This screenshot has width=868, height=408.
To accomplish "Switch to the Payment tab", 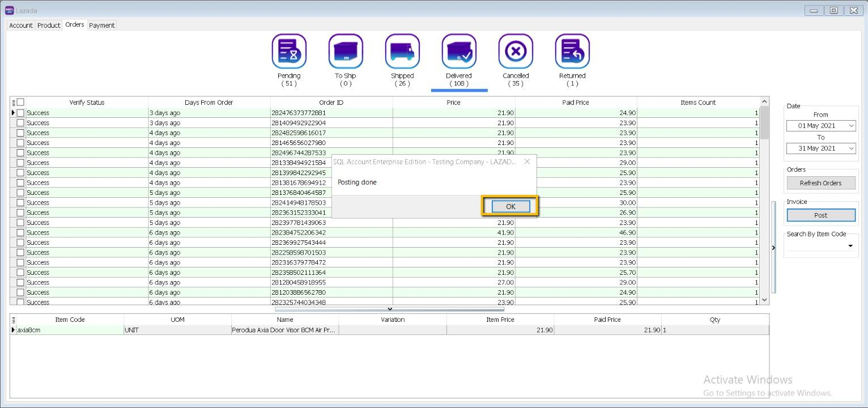I will pos(102,25).
